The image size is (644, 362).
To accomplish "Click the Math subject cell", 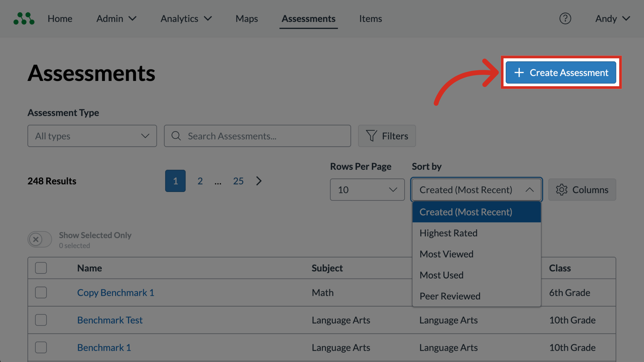I will [323, 293].
